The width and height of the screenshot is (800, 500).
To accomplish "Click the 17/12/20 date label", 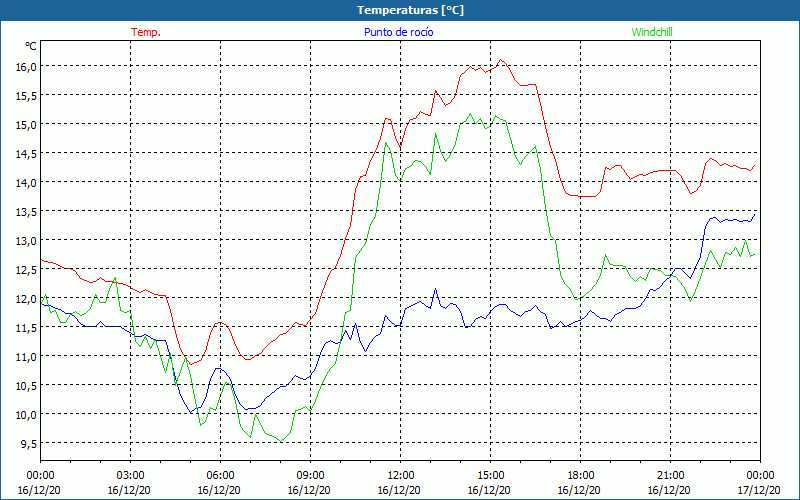I will (x=759, y=490).
